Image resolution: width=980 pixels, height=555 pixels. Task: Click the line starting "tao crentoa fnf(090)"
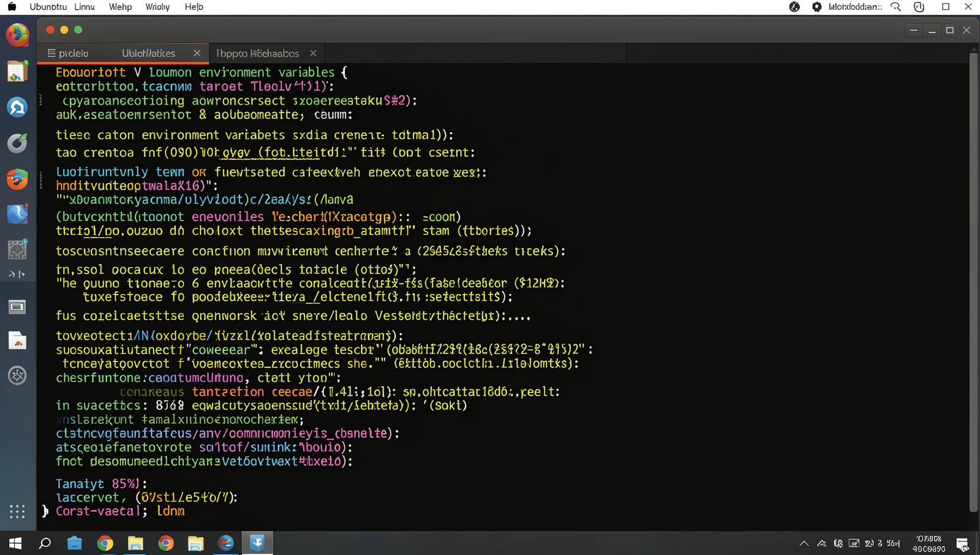(x=265, y=153)
